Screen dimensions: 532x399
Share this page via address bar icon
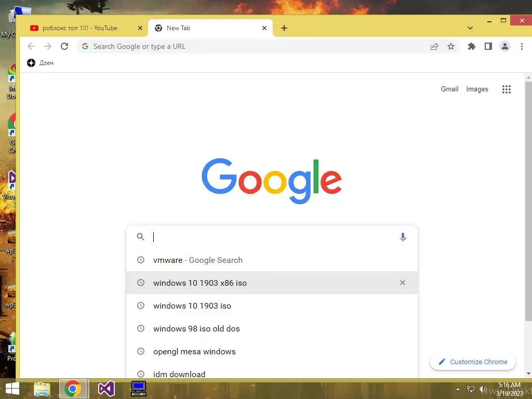434,46
